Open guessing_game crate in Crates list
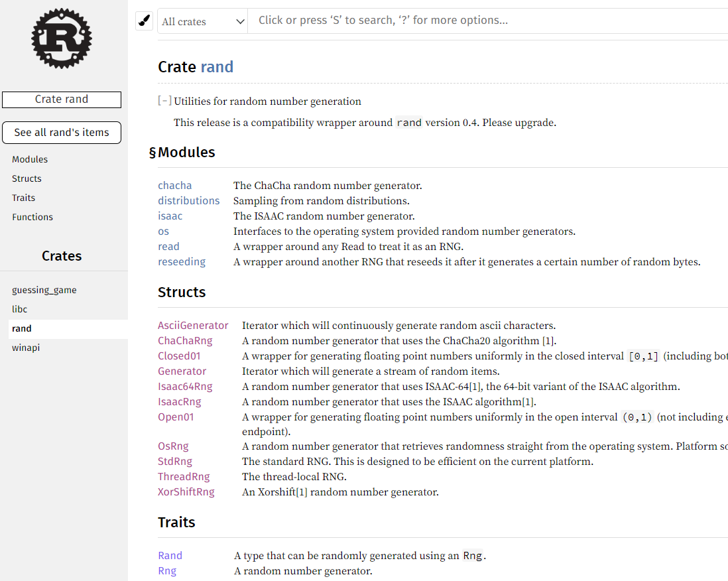This screenshot has width=728, height=581. point(44,290)
